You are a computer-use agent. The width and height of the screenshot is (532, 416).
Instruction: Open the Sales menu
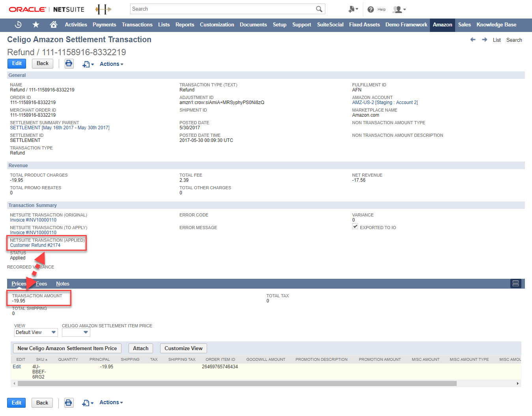point(465,24)
